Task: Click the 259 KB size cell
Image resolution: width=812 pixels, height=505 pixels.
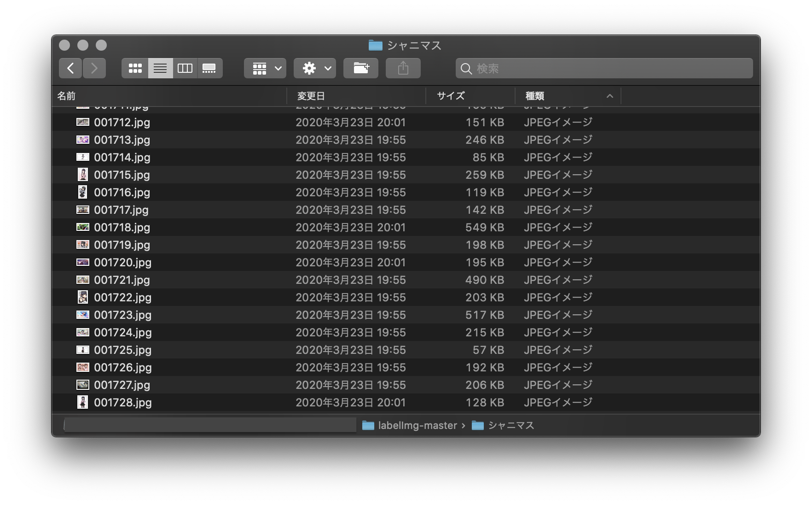Action: [x=485, y=175]
